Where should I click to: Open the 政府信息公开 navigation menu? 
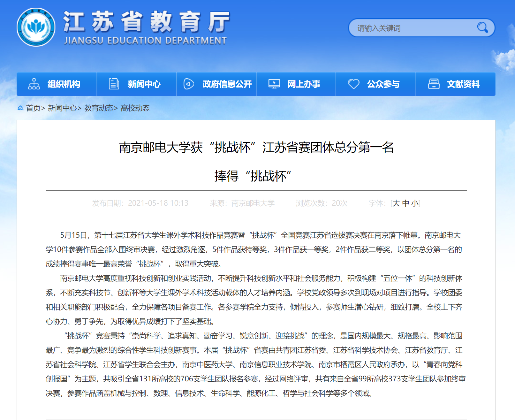coord(227,84)
